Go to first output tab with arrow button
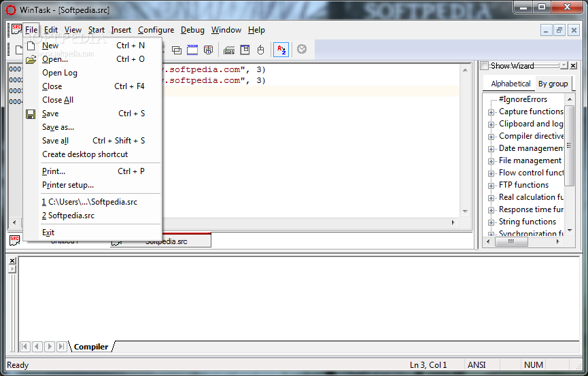Screen dimensions: 588x376 24,346
